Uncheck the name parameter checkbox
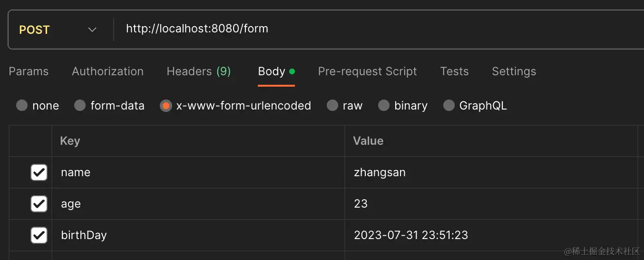The image size is (644, 260). [39, 172]
